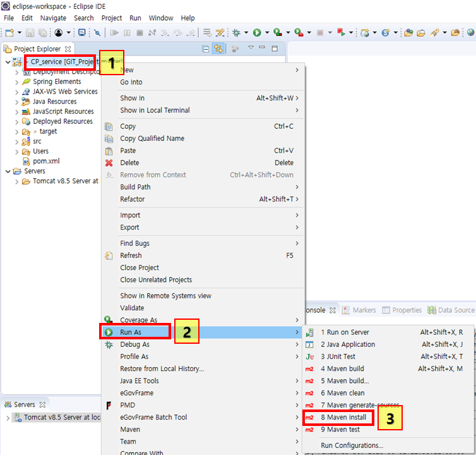Expand the target folder node

(17, 132)
